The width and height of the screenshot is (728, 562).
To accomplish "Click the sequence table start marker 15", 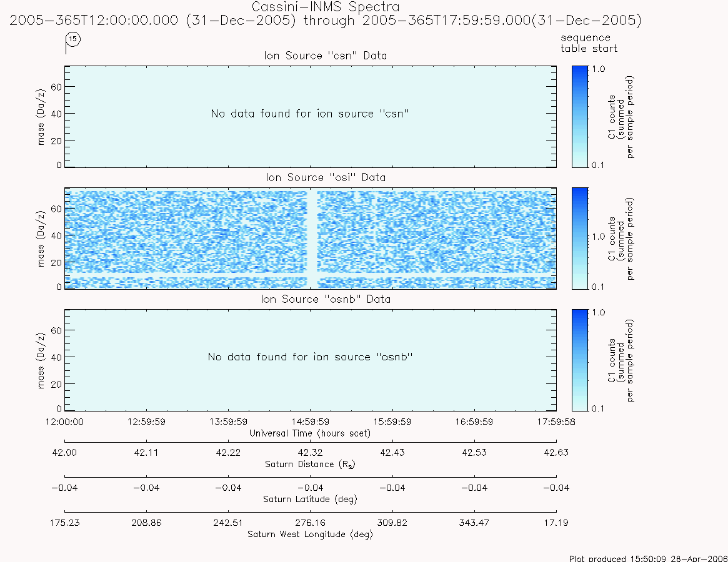I will click(73, 39).
